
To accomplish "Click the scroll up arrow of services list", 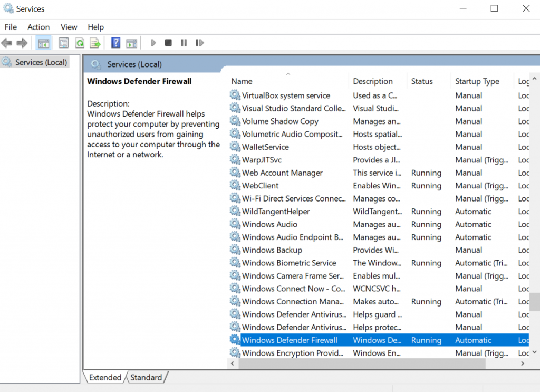I will (535, 79).
